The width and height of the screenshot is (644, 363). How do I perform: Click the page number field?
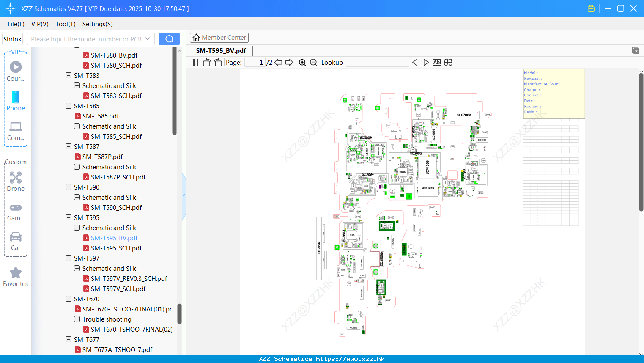255,62
